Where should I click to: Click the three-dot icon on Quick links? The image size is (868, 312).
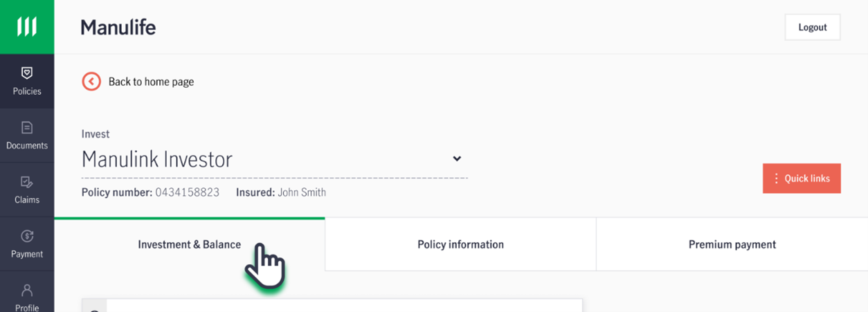click(x=776, y=178)
